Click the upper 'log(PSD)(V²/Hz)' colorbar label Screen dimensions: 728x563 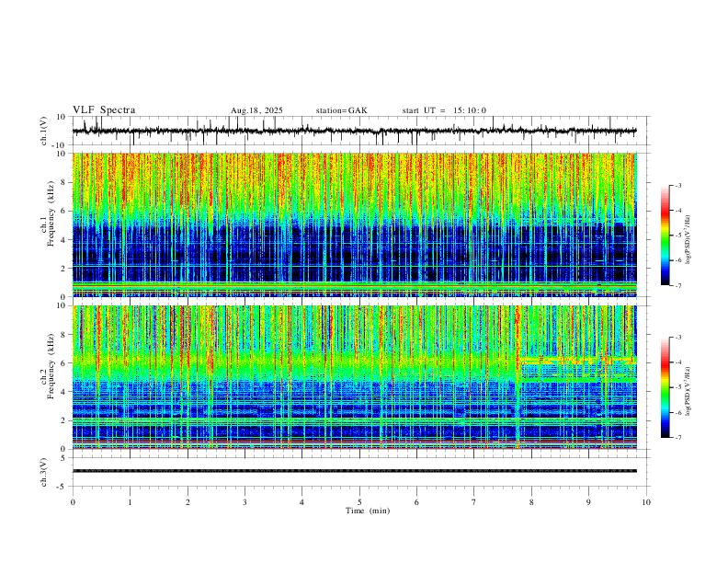[x=688, y=239]
